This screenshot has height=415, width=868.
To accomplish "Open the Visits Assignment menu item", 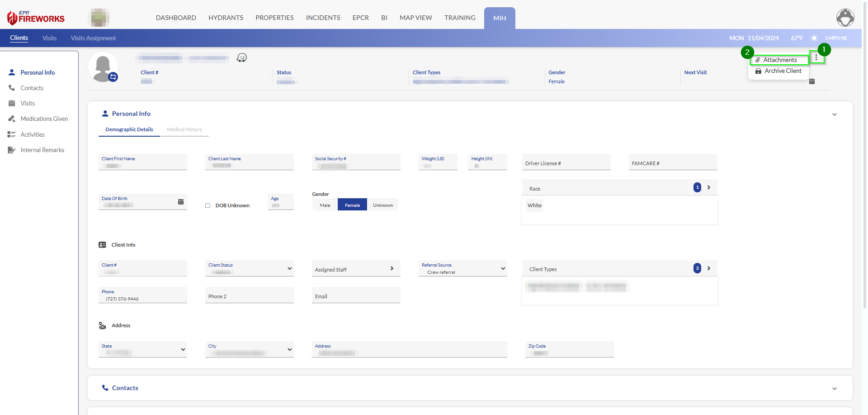I will [x=93, y=38].
